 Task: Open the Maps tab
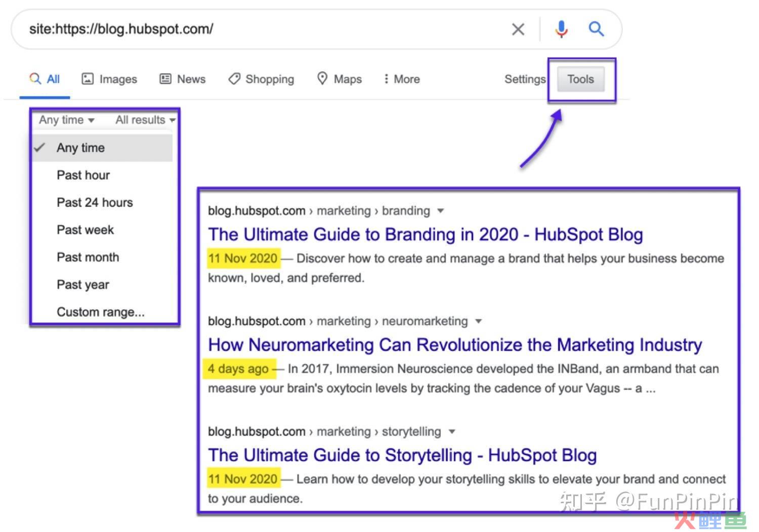click(x=340, y=79)
